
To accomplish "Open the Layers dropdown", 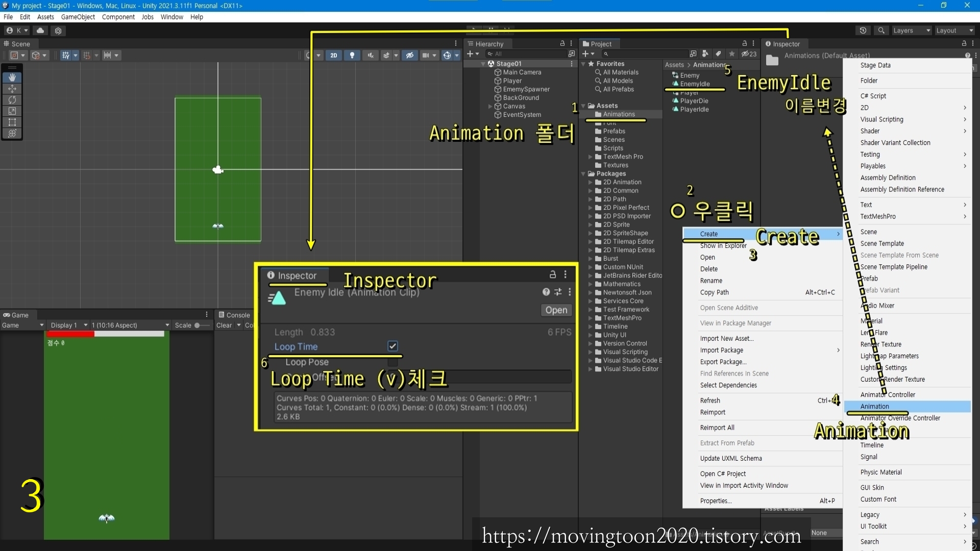I will [x=912, y=31].
